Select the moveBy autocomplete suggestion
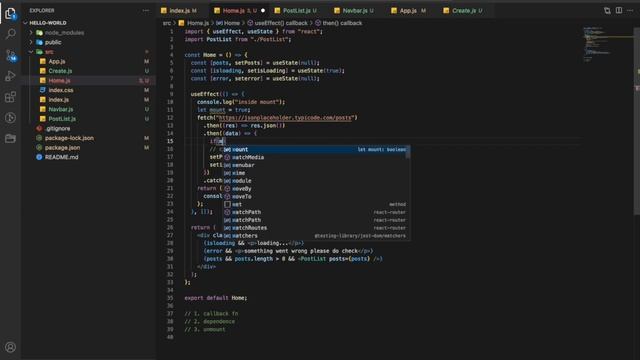 [315, 189]
